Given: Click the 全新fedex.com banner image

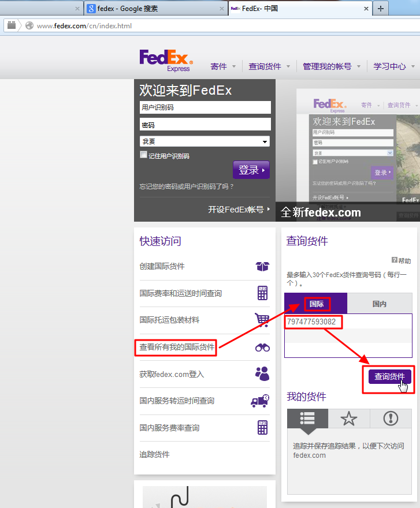Looking at the screenshot, I should pyautogui.click(x=348, y=150).
